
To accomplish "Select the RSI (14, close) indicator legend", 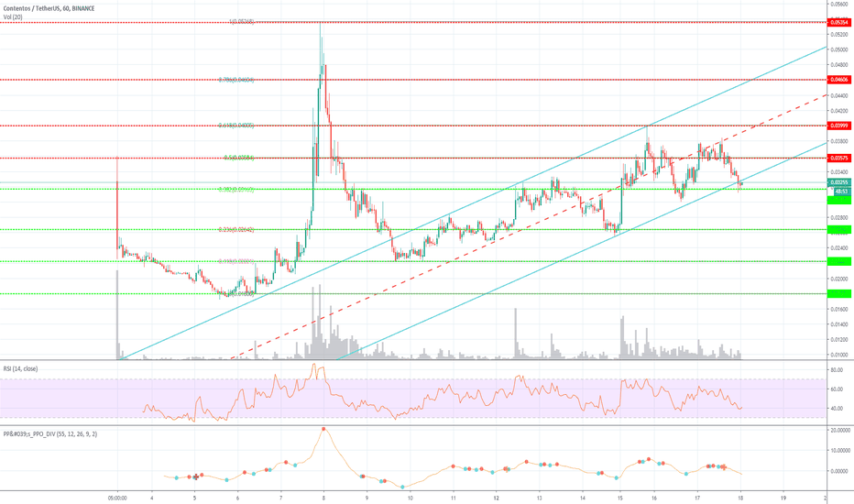I will pyautogui.click(x=21, y=369).
